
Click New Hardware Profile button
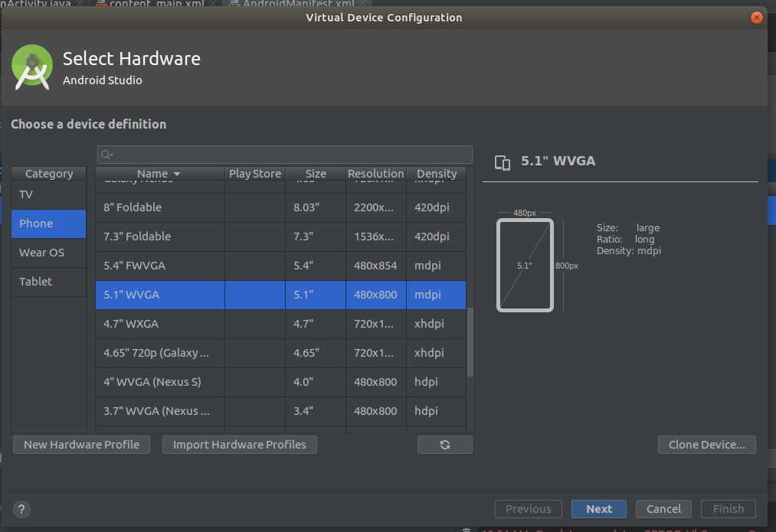click(x=81, y=445)
